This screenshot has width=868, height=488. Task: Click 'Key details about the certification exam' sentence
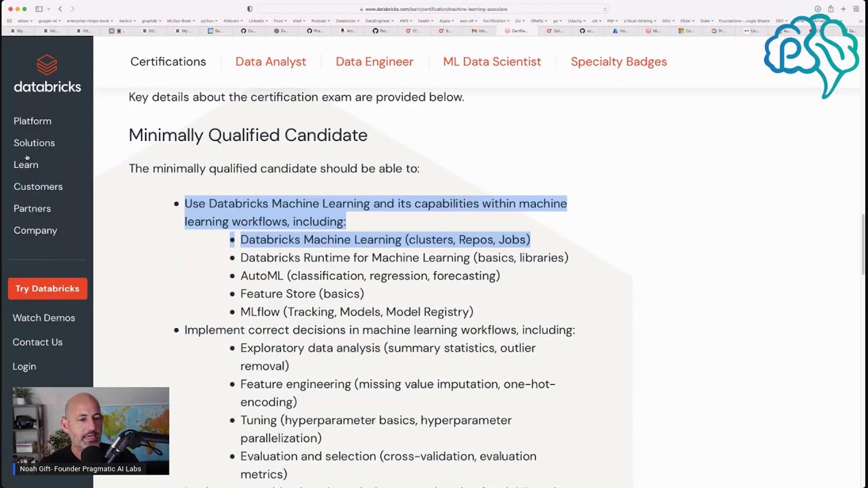coord(296,97)
